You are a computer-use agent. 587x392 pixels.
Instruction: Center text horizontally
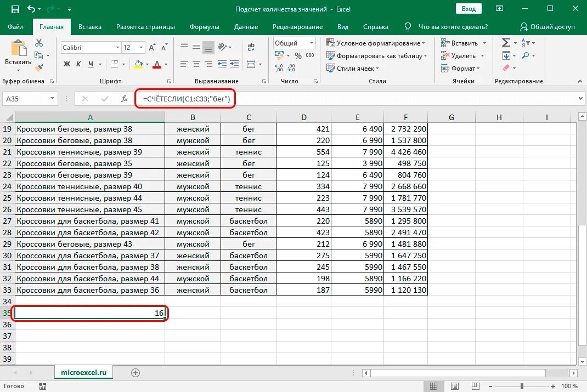[x=196, y=64]
